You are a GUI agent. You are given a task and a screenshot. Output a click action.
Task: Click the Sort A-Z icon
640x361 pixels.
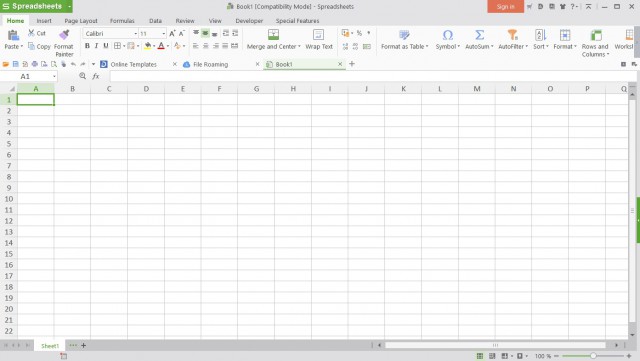[x=540, y=35]
